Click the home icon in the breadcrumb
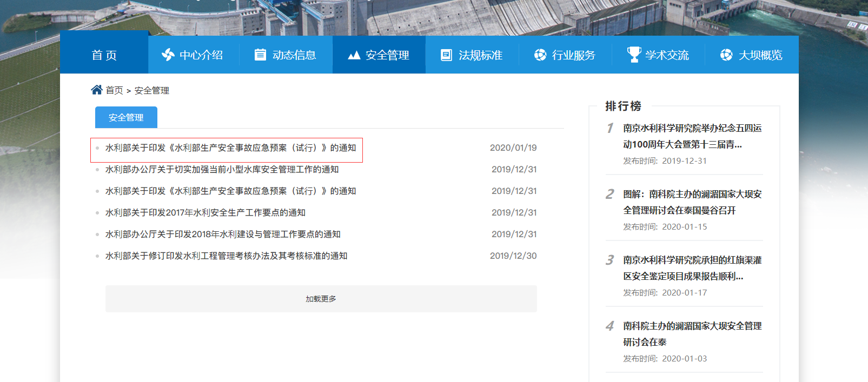This screenshot has height=382, width=868. [97, 90]
